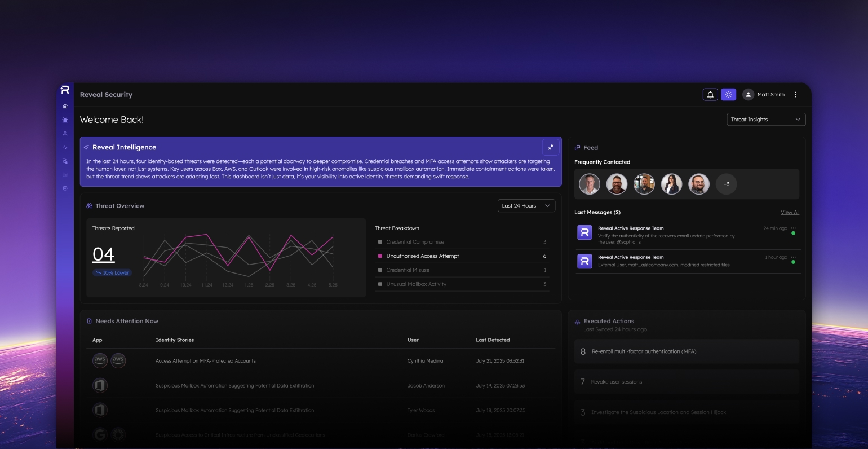Open fifth contact avatar, man with beard
Viewport: 868px width, 449px height.
(x=699, y=184)
